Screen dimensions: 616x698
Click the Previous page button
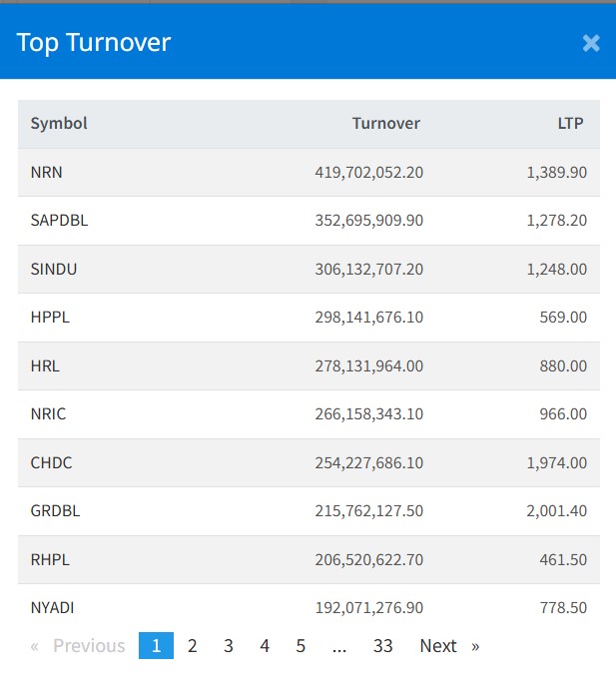79,646
